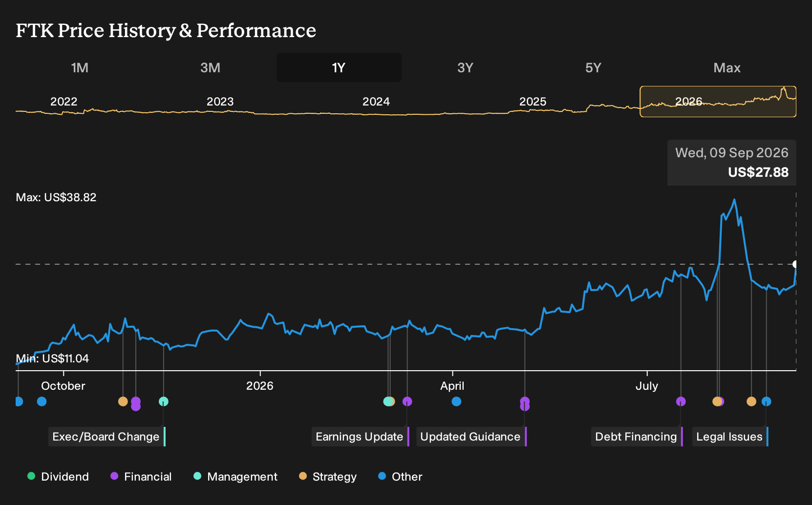The width and height of the screenshot is (812, 505).
Task: Toggle the Financial legend filter
Action: click(141, 477)
